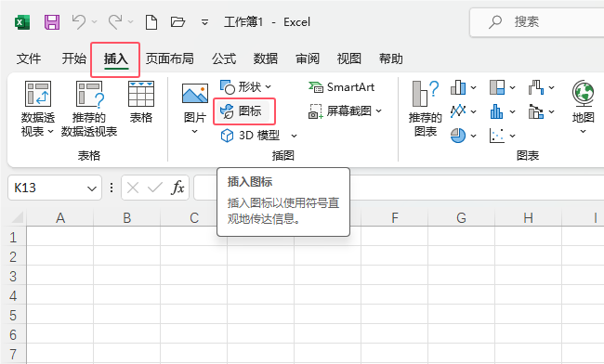Insert a hierarchy treemap chart
This screenshot has height=364, width=604.
point(497,87)
